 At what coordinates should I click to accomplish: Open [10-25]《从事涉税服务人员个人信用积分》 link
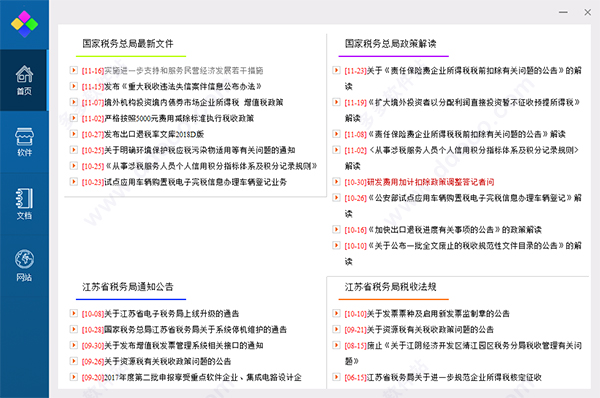click(199, 166)
